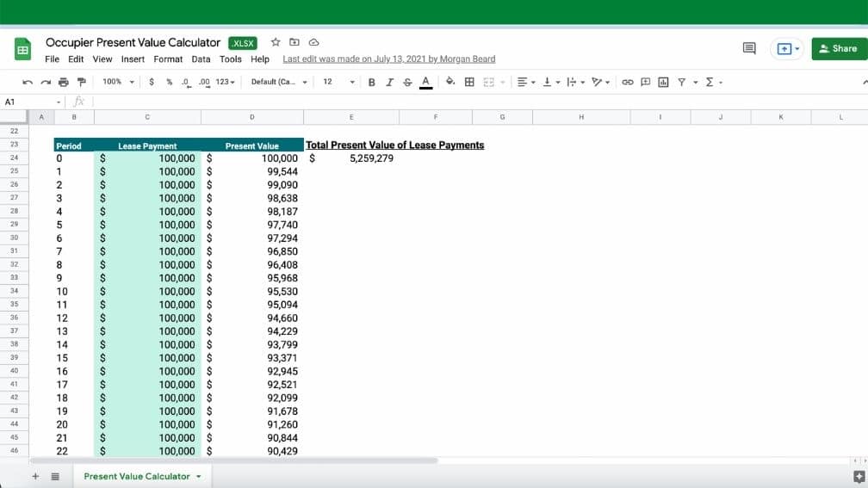
Task: Star the document
Action: (x=276, y=42)
